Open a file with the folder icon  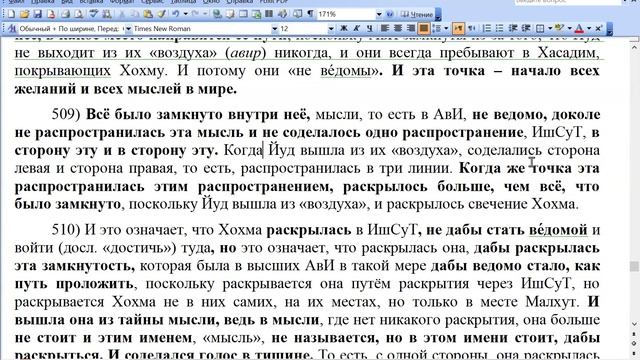pos(24,14)
